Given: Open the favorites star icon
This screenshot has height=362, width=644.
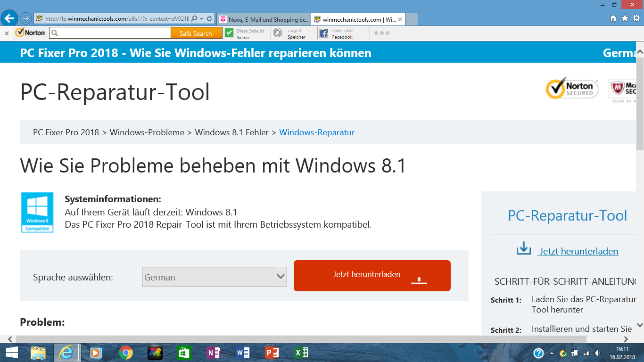Looking at the screenshot, I should coord(625,18).
